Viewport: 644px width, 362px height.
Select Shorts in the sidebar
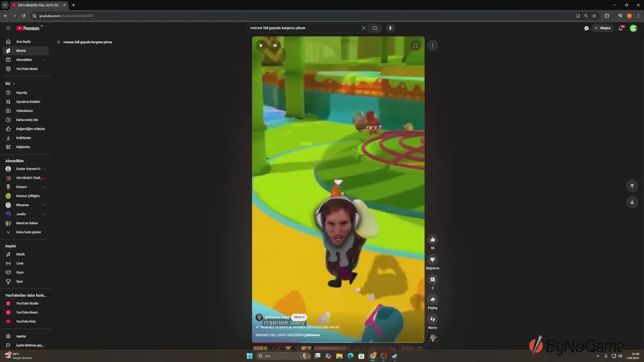tap(26, 51)
